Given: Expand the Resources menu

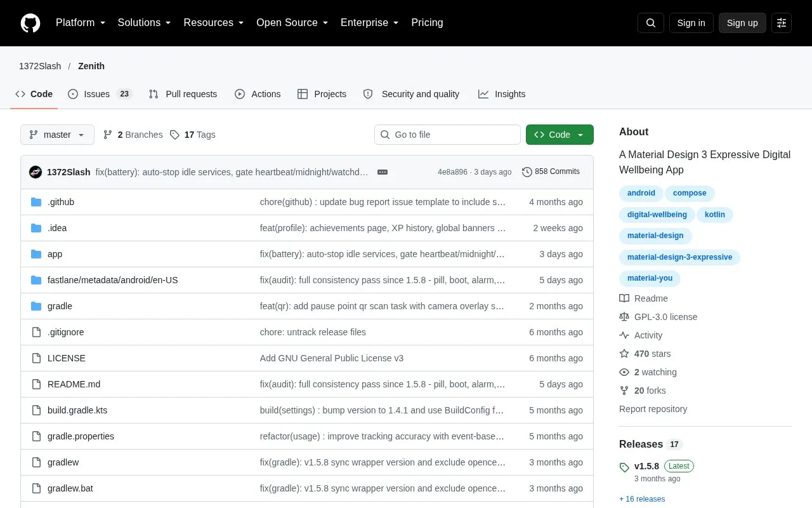Looking at the screenshot, I should pos(214,23).
